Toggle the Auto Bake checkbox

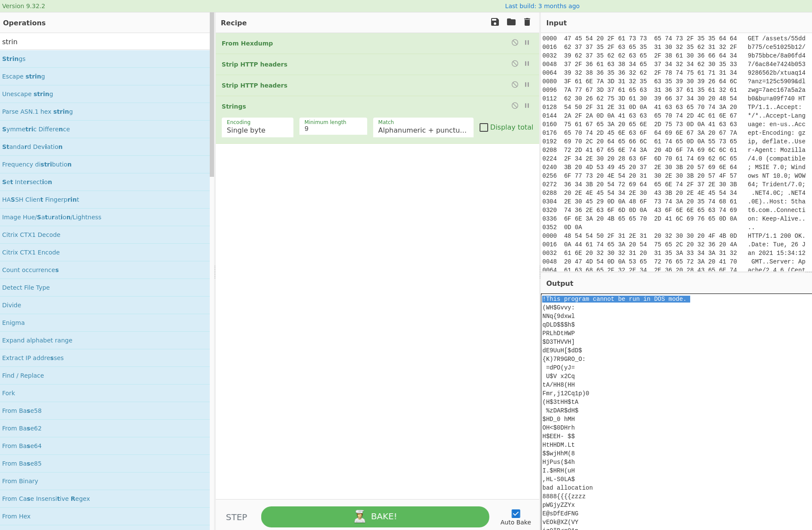tap(516, 514)
